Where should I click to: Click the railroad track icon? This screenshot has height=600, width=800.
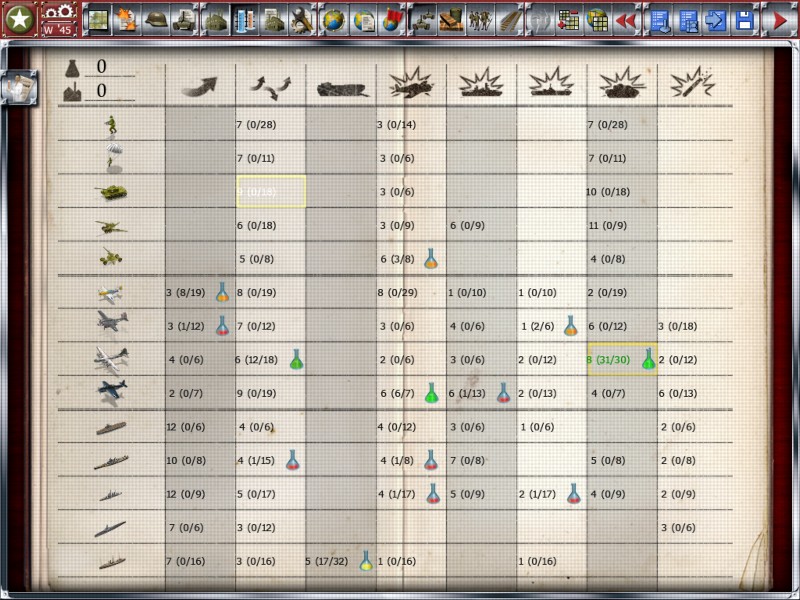[509, 20]
